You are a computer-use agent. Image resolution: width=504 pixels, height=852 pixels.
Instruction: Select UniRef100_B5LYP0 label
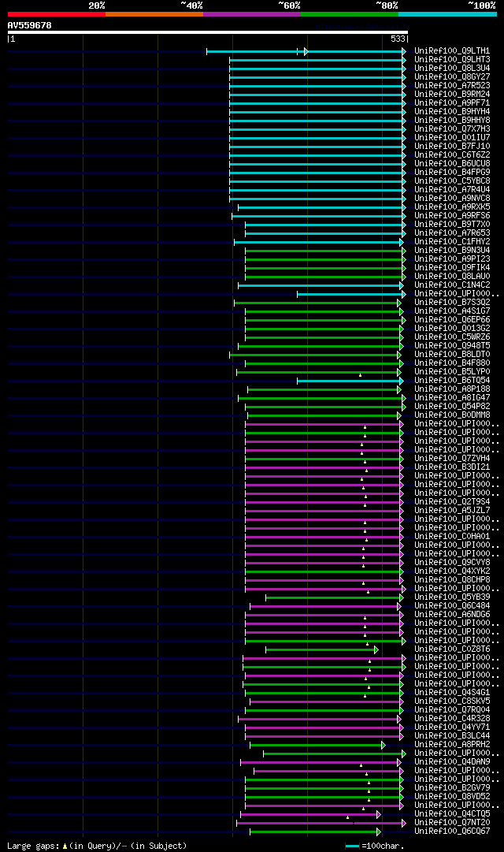452,372
